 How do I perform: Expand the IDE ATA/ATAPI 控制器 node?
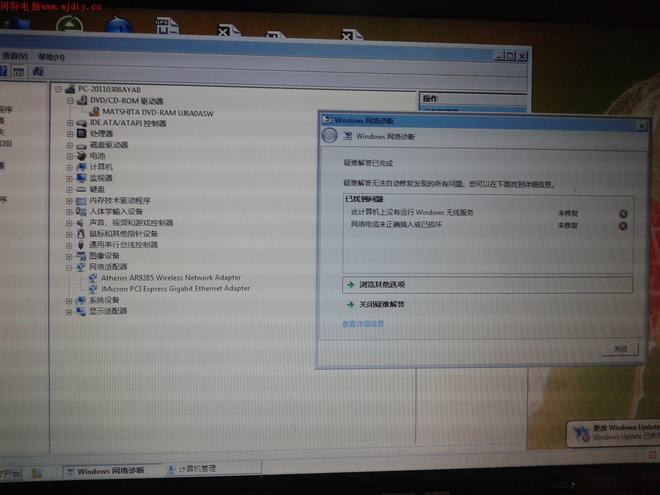click(70, 123)
